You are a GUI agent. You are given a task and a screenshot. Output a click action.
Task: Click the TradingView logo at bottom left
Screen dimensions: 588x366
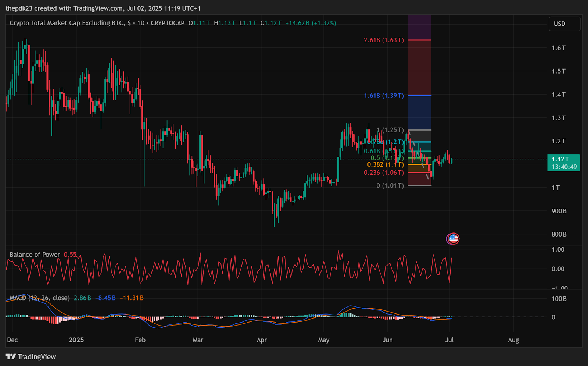(x=31, y=357)
